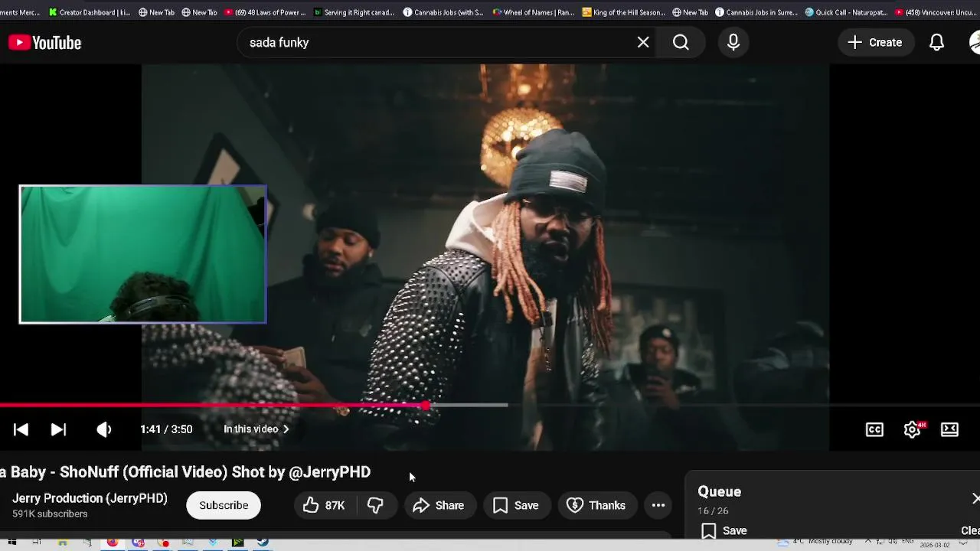Mute the video using the speaker icon
This screenshot has width=980, height=551.
104,429
